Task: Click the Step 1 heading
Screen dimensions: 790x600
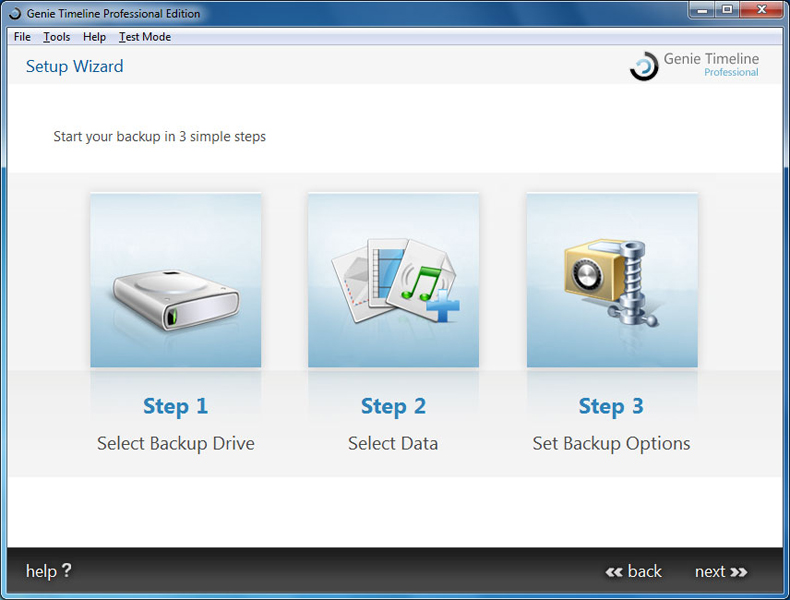Action: [175, 406]
